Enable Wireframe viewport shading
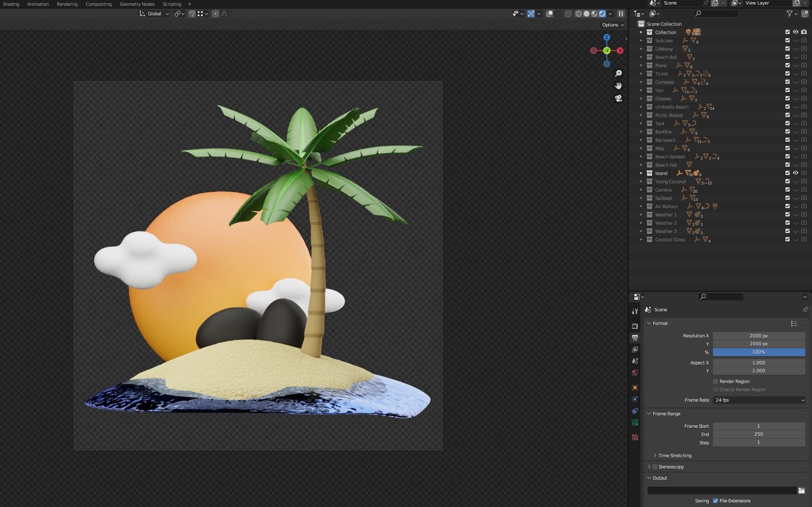Screen dimensions: 812x507 point(579,14)
